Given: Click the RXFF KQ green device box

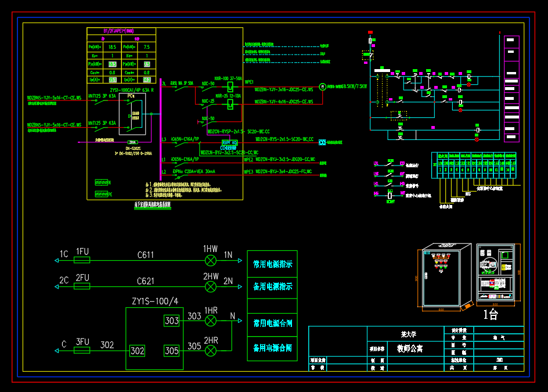Looking at the screenshot, I should (230, 143).
